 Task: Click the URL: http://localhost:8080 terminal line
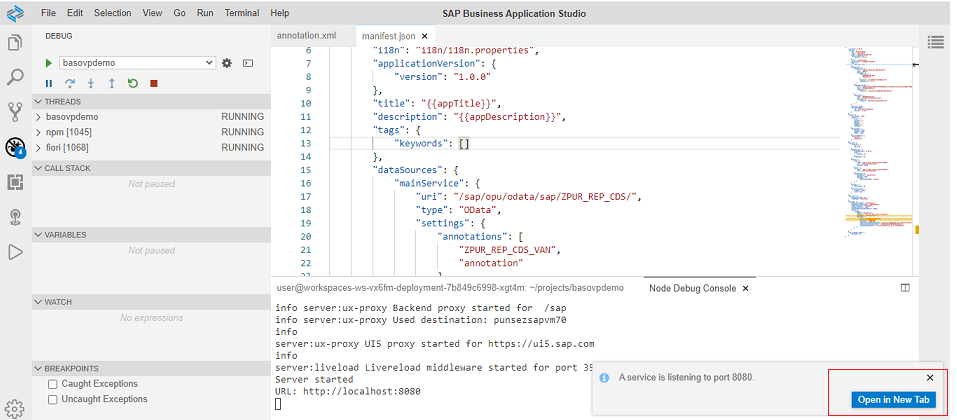pos(348,391)
